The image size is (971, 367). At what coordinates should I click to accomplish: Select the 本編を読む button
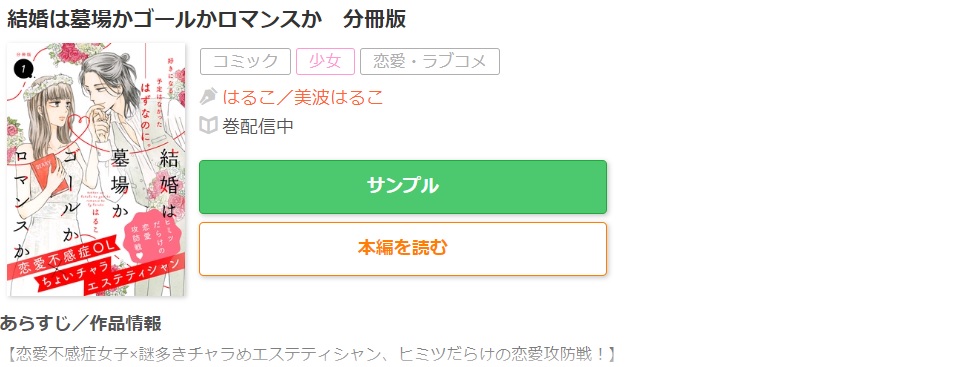pos(403,249)
